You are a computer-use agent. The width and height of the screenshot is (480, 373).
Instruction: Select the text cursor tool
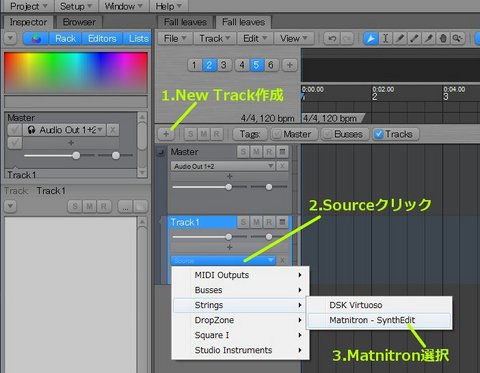[385, 39]
